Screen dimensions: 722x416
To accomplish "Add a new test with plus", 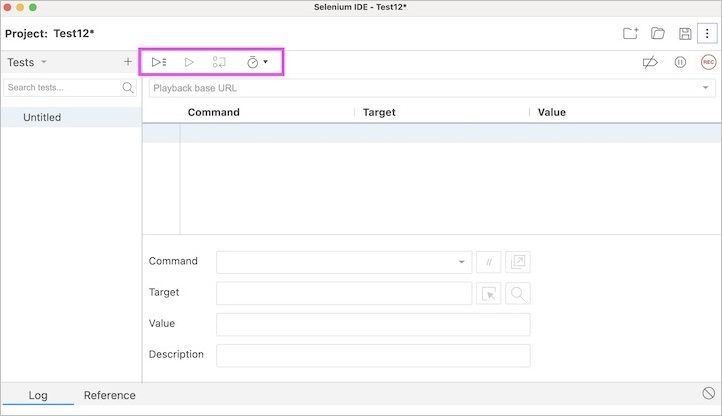I will click(x=128, y=62).
